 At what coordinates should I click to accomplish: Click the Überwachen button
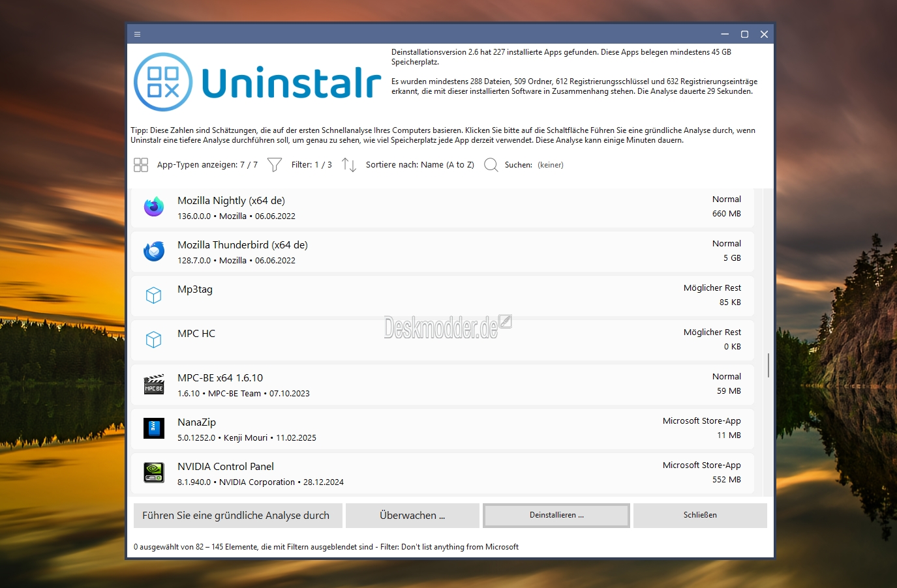pos(412,516)
